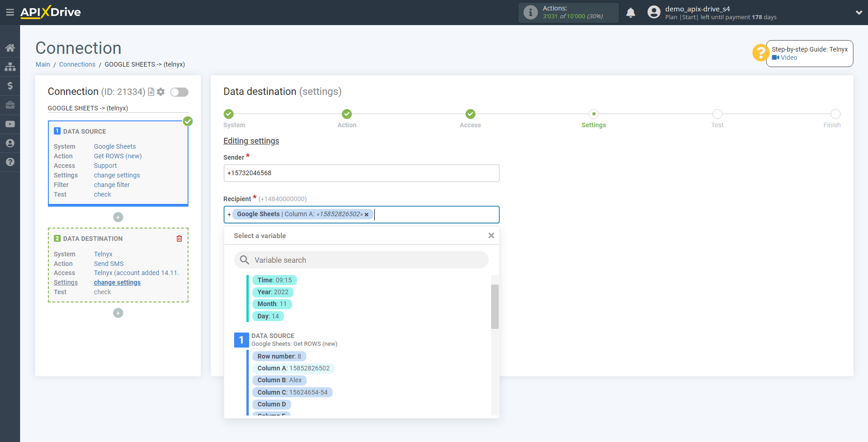Click the Actions info icon
The image size is (868, 442).
pos(530,12)
